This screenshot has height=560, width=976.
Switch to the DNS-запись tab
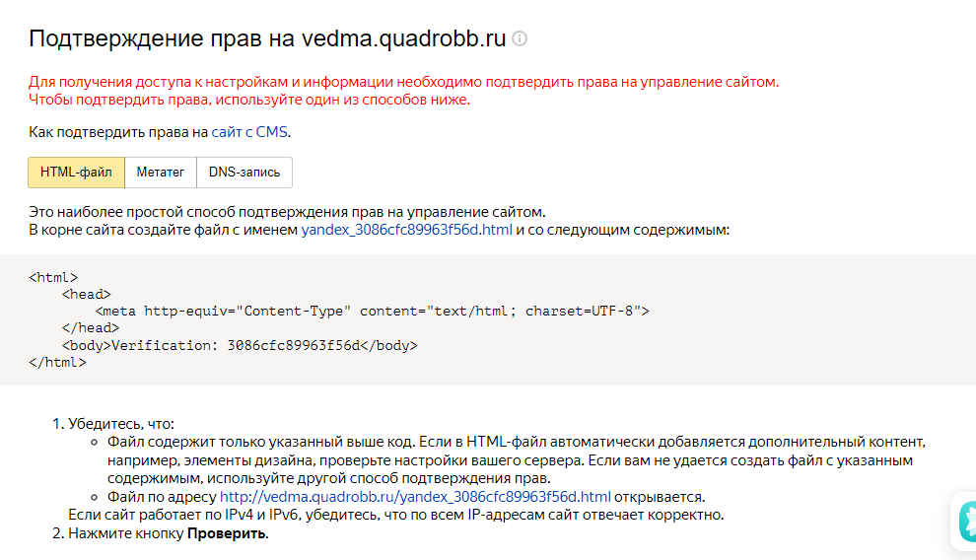coord(244,172)
